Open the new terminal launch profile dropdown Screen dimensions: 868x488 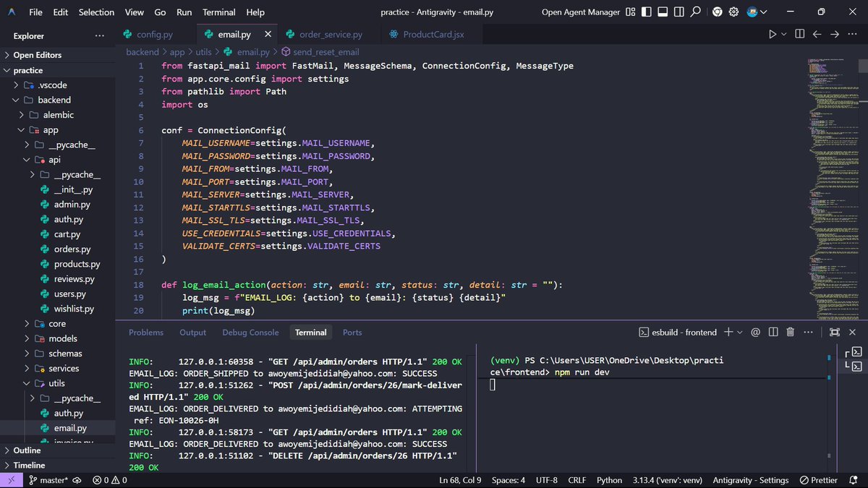(x=739, y=332)
